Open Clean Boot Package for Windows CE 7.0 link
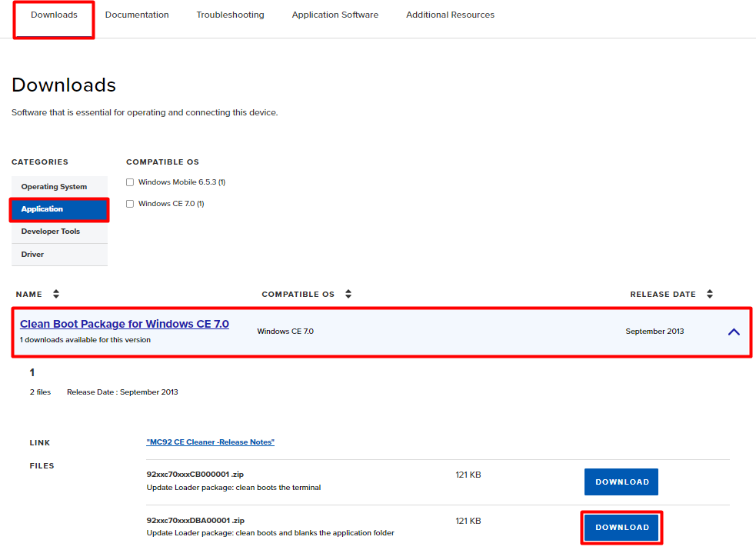756x550 pixels. pos(125,325)
